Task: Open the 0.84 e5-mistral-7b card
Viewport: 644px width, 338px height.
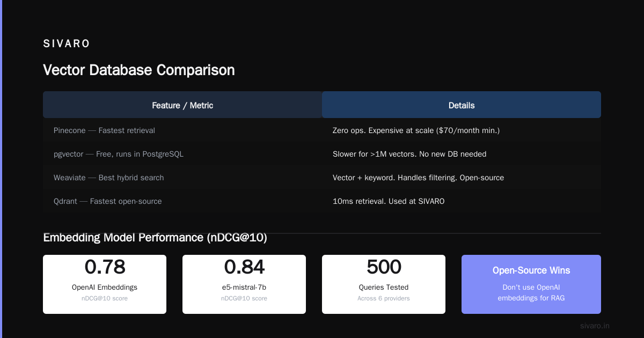Action: pyautogui.click(x=244, y=284)
